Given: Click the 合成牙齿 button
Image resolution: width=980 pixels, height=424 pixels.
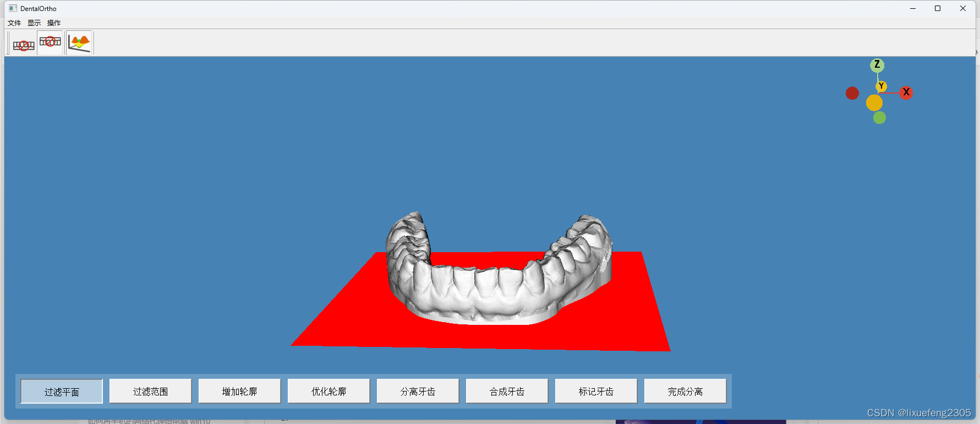Looking at the screenshot, I should (x=507, y=392).
